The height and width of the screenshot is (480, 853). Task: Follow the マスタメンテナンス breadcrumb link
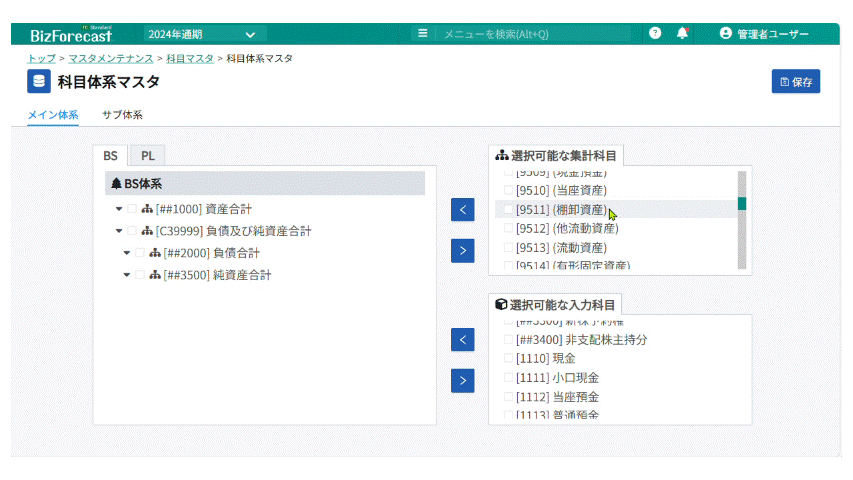click(111, 59)
